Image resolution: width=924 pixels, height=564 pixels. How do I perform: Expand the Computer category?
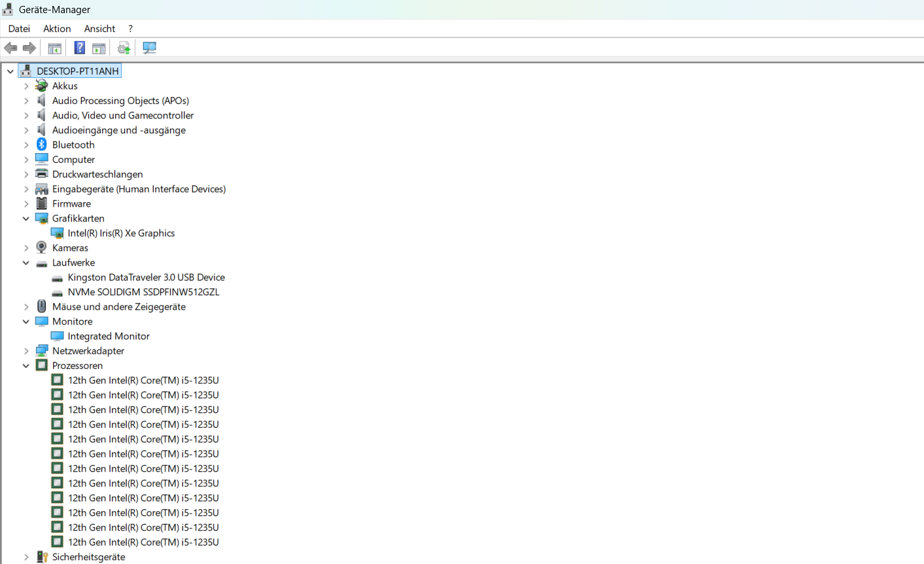tap(26, 160)
